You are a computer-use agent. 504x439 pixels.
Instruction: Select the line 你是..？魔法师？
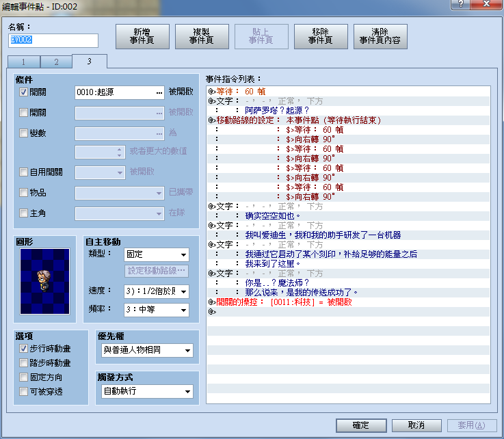349,283
